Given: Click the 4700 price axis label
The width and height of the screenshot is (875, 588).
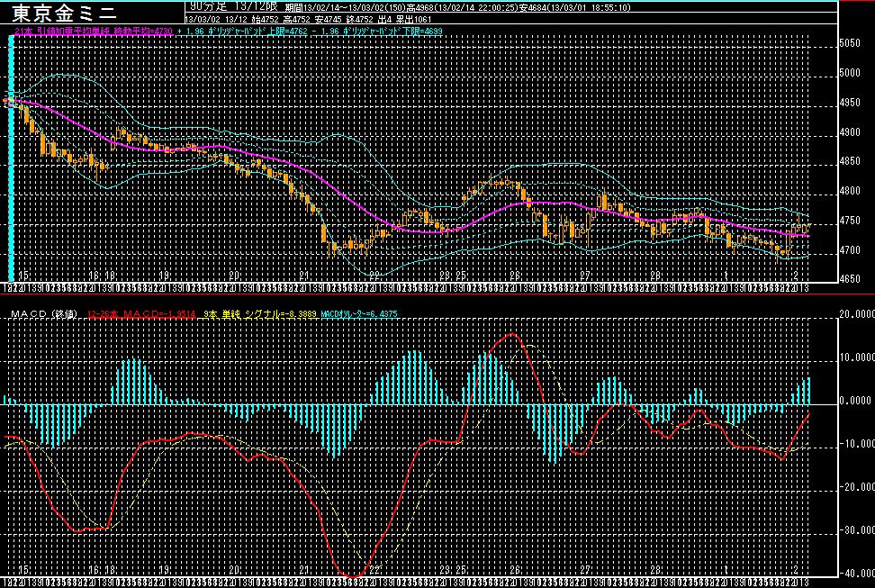Looking at the screenshot, I should tap(850, 250).
